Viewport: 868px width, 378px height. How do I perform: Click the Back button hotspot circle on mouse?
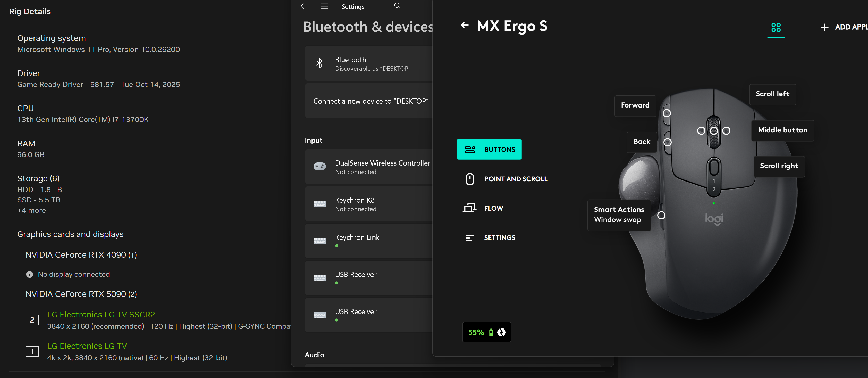[667, 142]
